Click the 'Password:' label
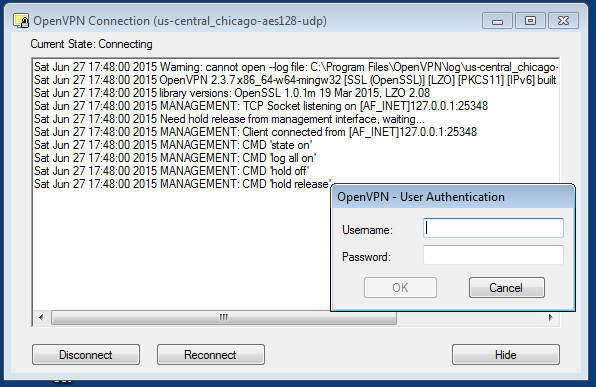Screen dimensions: 596x387 366,257
